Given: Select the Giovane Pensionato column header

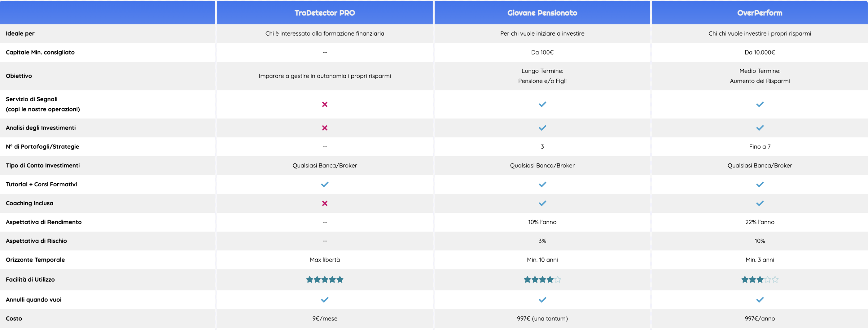Looking at the screenshot, I should click(x=542, y=13).
